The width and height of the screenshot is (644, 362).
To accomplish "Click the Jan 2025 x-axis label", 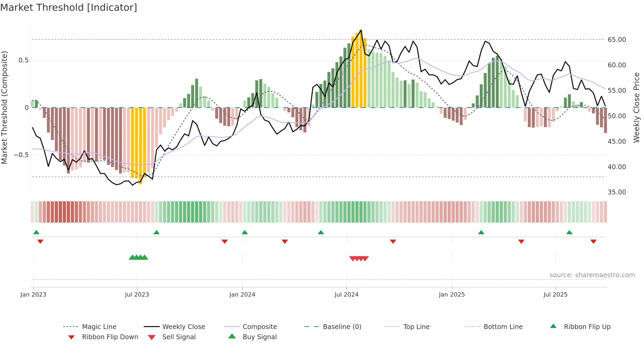I will pos(452,295).
